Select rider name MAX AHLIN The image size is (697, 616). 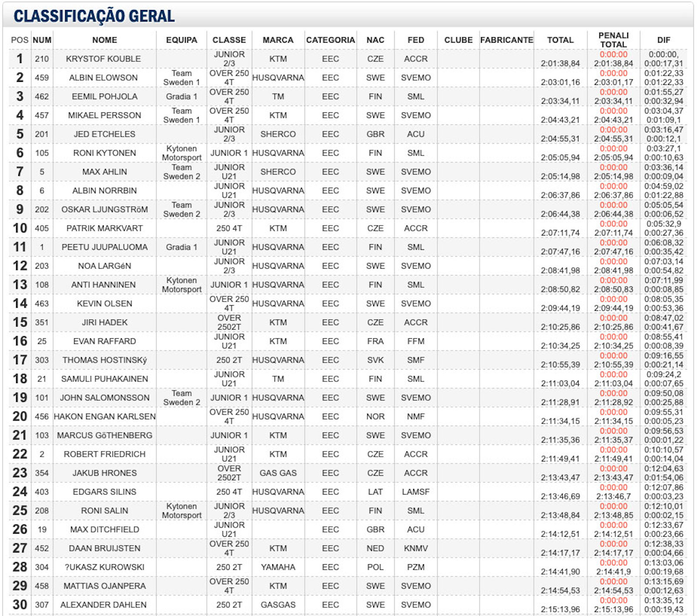coord(105,172)
